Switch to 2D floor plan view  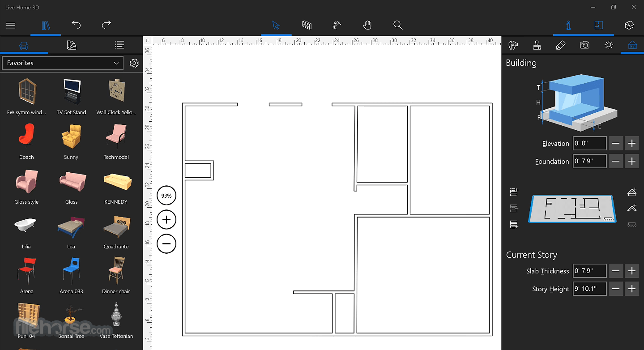point(599,26)
